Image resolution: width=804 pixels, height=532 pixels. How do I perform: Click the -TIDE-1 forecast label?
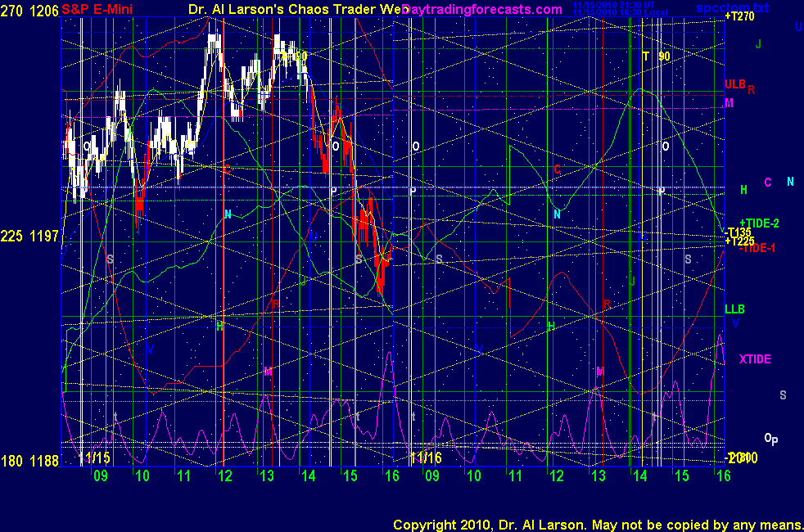(757, 248)
